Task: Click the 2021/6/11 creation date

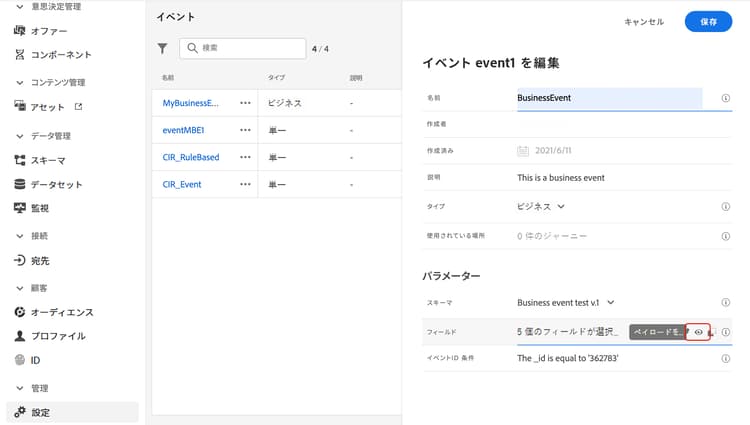Action: (x=553, y=151)
